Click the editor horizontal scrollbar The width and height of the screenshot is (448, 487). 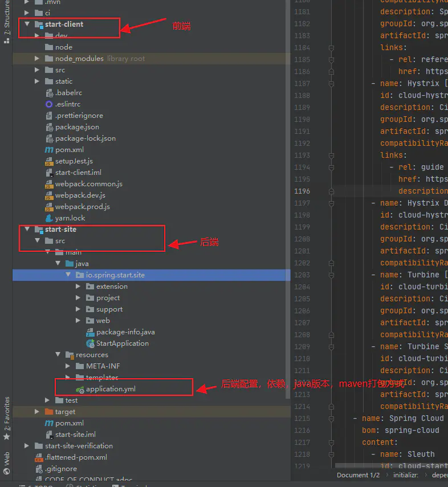(392, 465)
